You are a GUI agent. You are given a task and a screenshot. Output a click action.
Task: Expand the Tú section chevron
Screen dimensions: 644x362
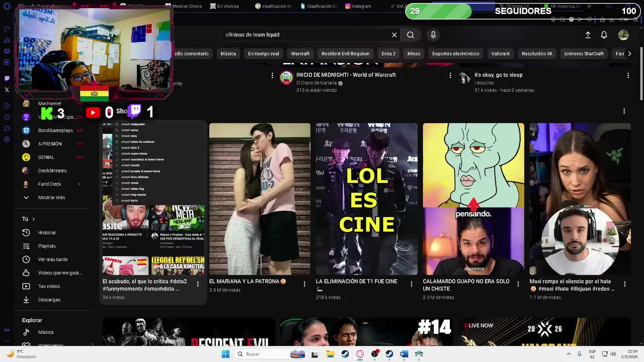[x=33, y=219]
